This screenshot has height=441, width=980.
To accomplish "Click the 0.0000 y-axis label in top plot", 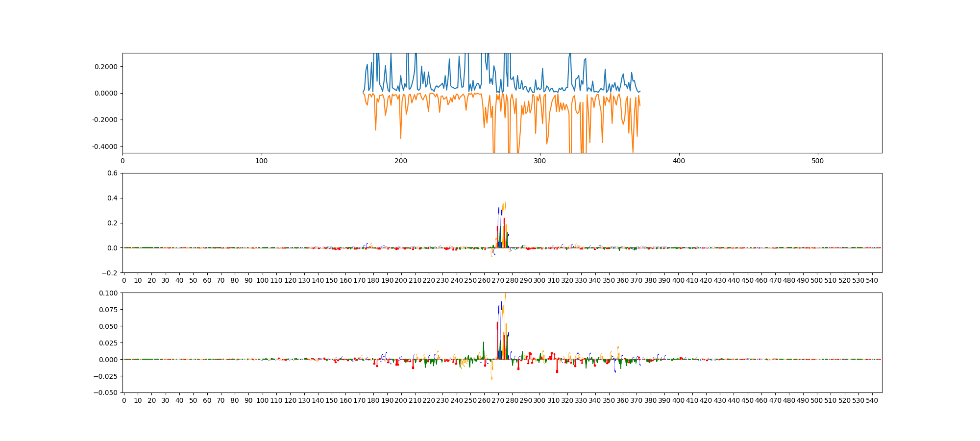I will pos(106,93).
